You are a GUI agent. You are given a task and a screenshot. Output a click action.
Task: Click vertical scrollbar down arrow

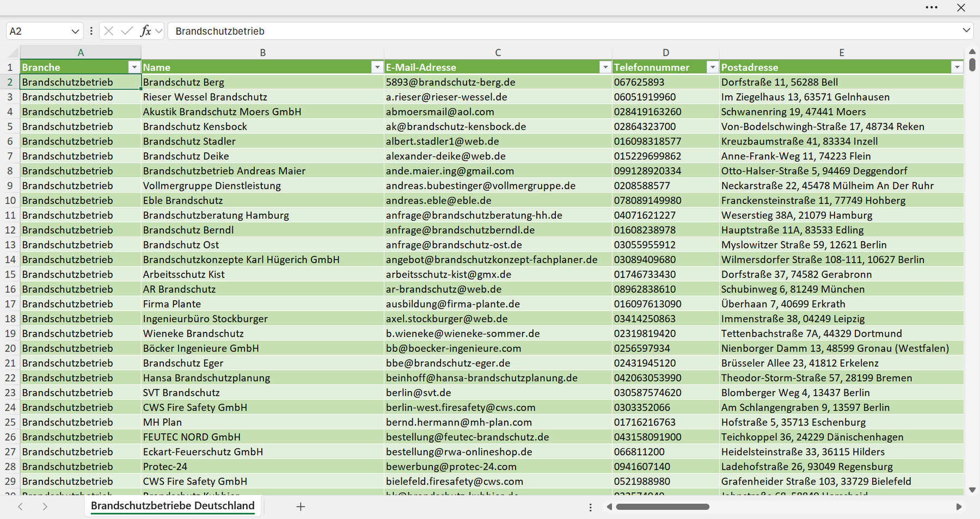(x=972, y=490)
